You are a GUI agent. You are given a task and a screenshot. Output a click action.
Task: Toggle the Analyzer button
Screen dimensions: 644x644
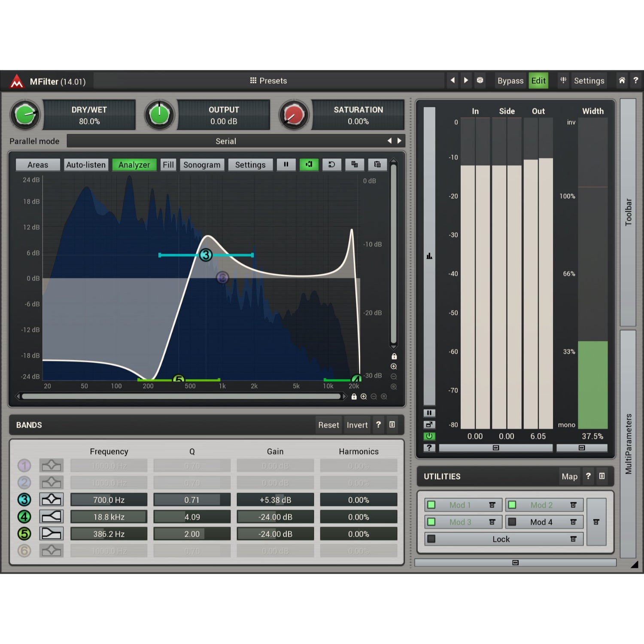(x=134, y=165)
